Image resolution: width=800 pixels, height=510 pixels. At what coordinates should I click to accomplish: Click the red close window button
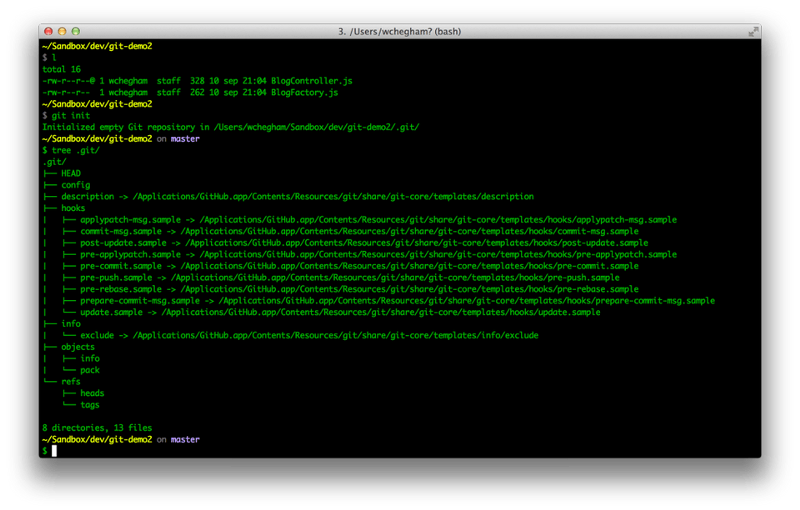(x=48, y=32)
